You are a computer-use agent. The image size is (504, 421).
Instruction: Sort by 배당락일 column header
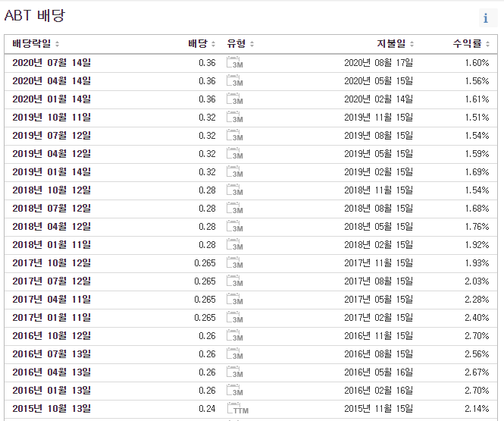point(36,44)
